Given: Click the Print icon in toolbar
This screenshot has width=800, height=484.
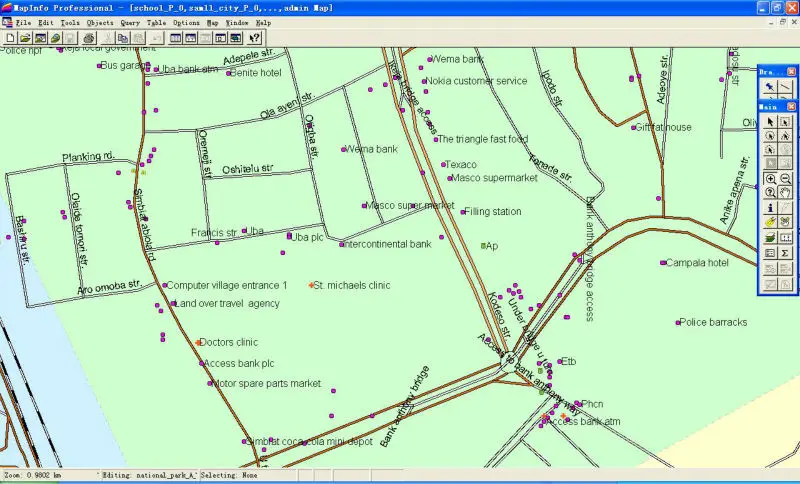Looking at the screenshot, I should tap(88, 38).
